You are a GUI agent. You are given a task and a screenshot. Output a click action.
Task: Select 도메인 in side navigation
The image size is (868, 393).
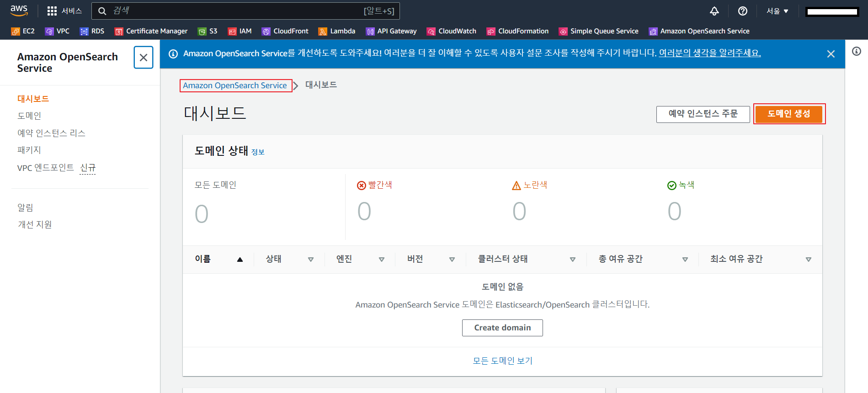pyautogui.click(x=29, y=116)
